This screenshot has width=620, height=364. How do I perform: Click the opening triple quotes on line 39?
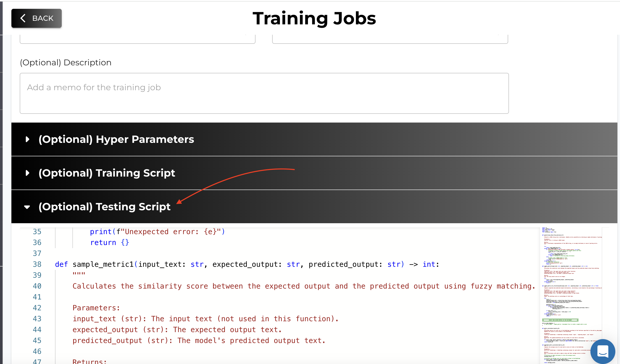pyautogui.click(x=79, y=274)
